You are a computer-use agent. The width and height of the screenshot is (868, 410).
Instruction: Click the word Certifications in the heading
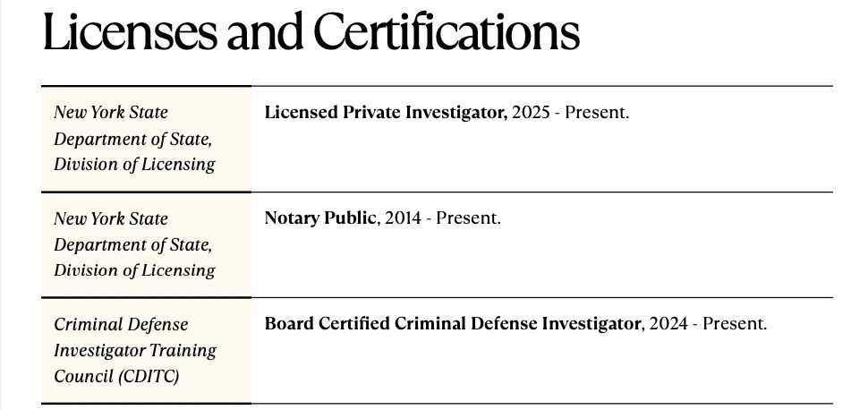coord(447,32)
